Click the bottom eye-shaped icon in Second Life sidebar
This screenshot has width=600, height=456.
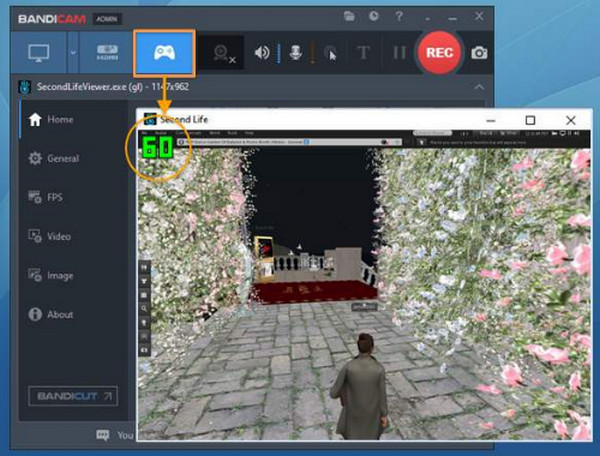tap(144, 350)
